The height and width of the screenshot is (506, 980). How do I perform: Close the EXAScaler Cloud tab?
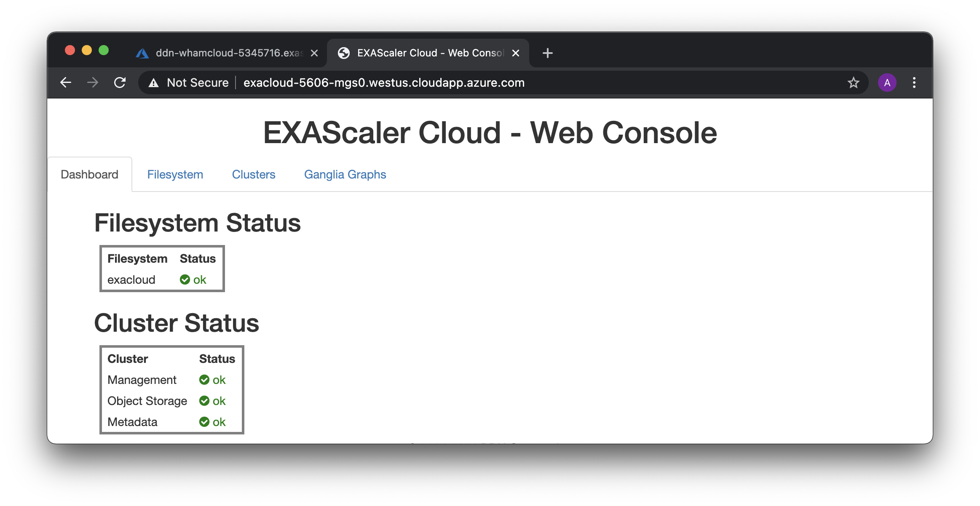pyautogui.click(x=516, y=53)
